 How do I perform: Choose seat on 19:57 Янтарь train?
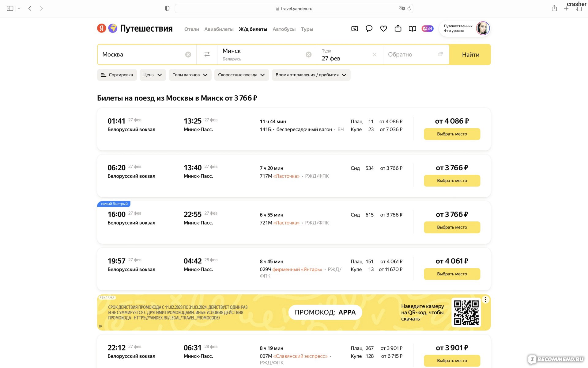(x=452, y=274)
